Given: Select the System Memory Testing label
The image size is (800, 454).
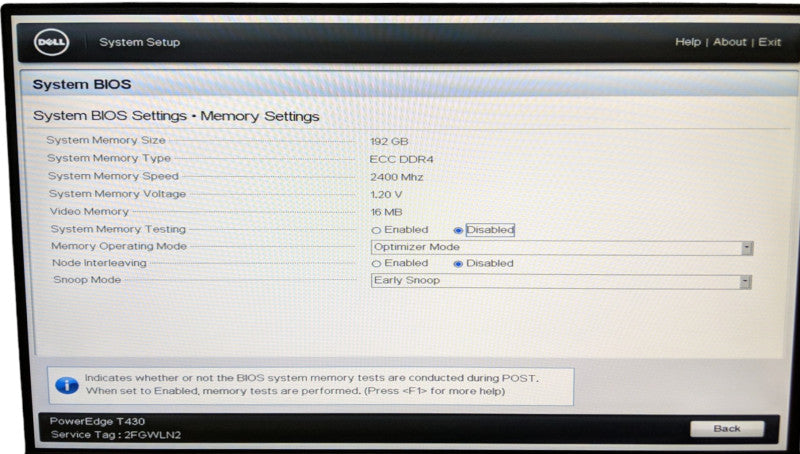Looking at the screenshot, I should tap(118, 230).
